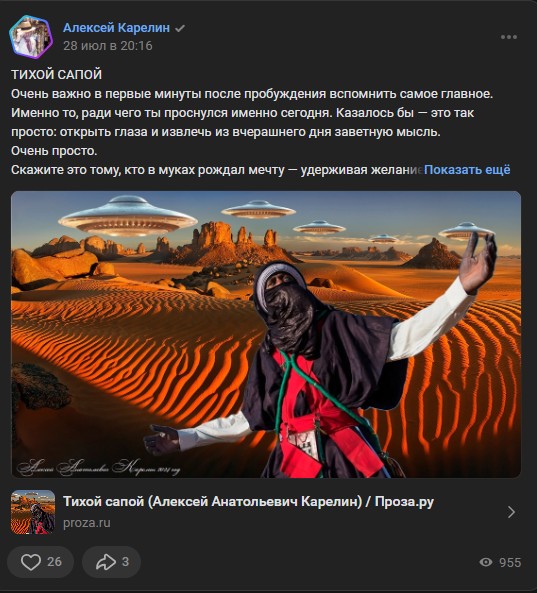537x593 pixels.
Task: Click the like count 26
Action: (54, 562)
